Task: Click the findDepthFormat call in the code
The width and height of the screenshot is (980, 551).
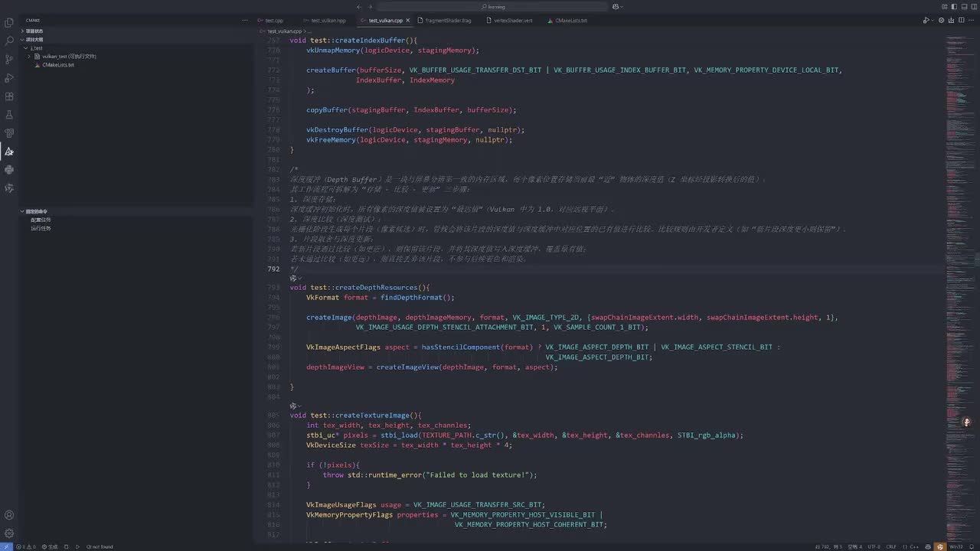Action: pos(411,298)
